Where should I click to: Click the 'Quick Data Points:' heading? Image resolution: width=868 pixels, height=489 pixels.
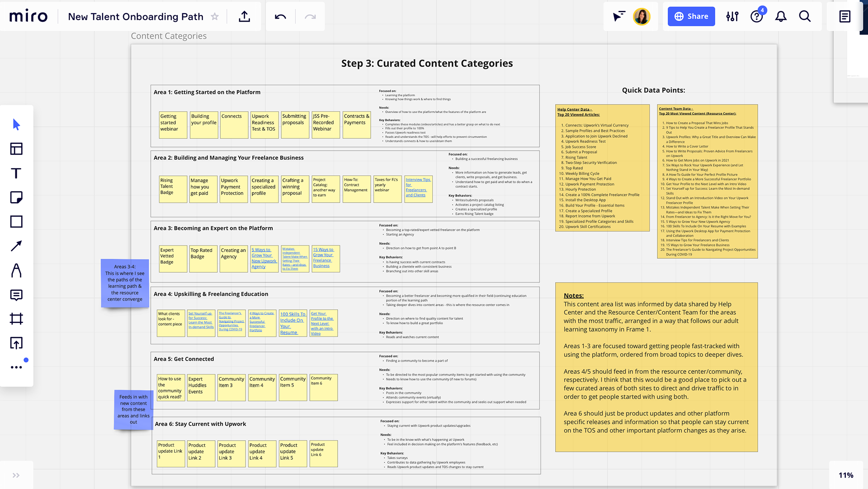[x=653, y=90]
